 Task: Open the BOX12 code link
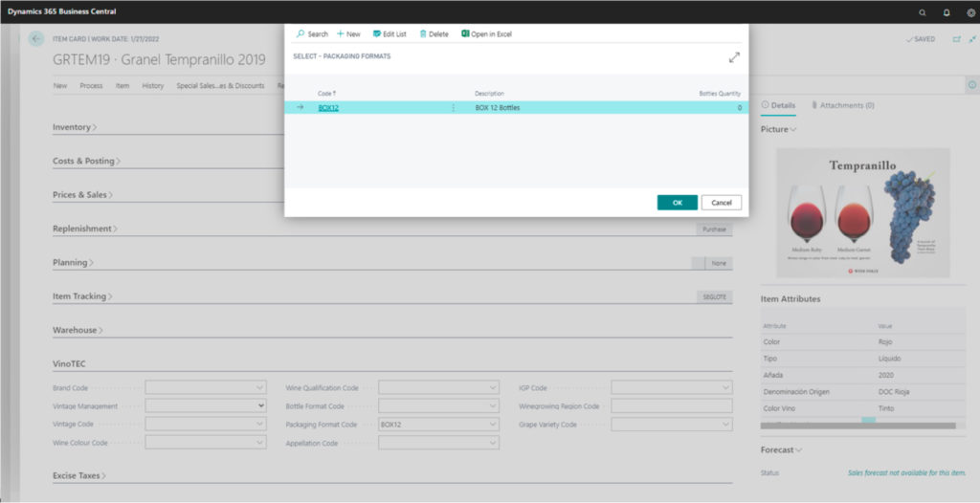tap(328, 107)
